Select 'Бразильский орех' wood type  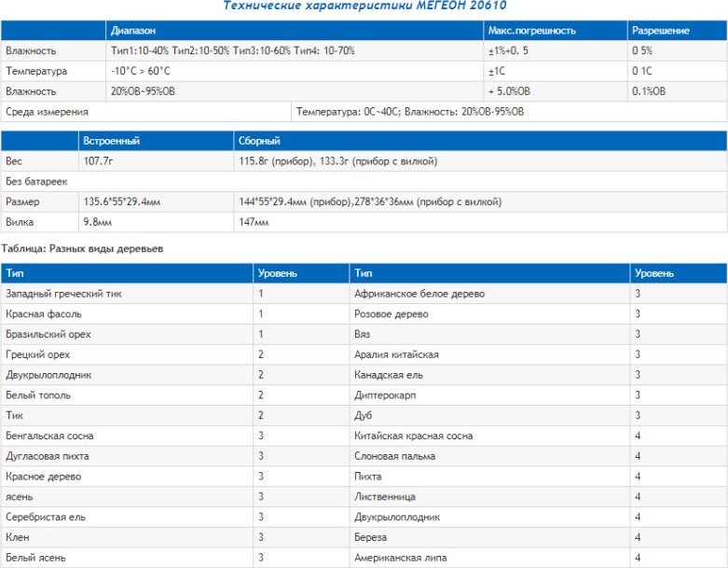(48, 335)
